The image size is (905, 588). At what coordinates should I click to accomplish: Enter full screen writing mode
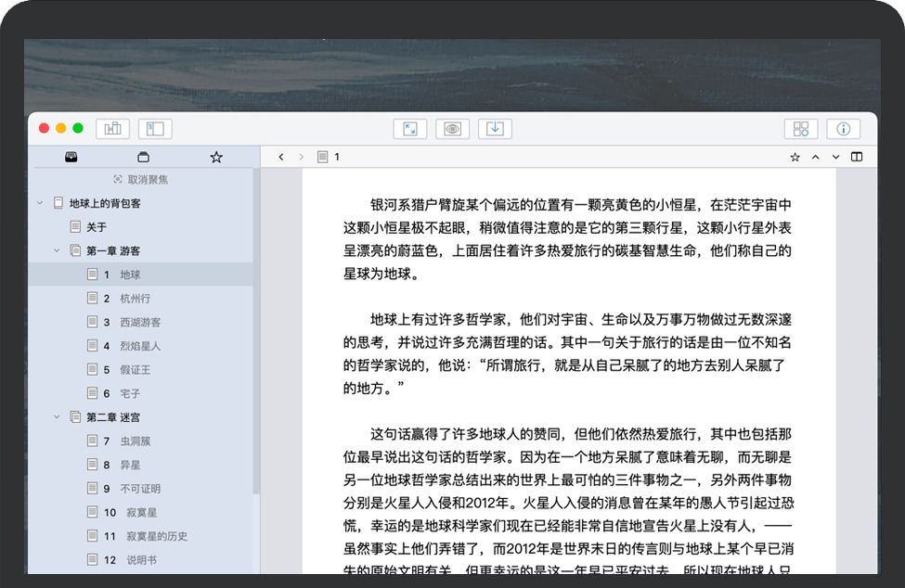click(x=410, y=129)
